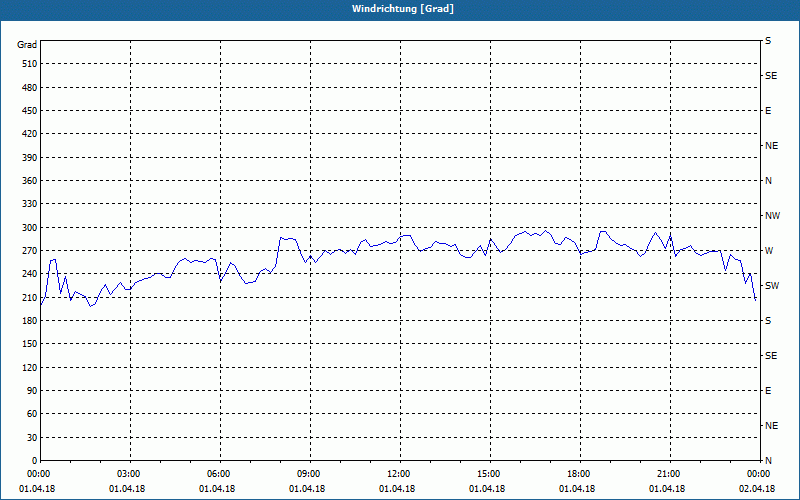This screenshot has width=800, height=500.
Task: Click the 06:00 time axis label
Action: point(218,474)
